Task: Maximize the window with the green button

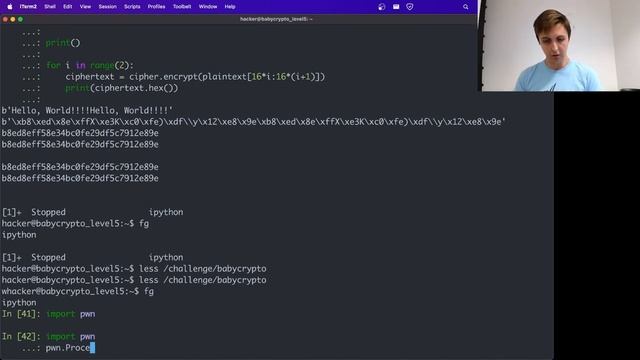Action: 20,19
